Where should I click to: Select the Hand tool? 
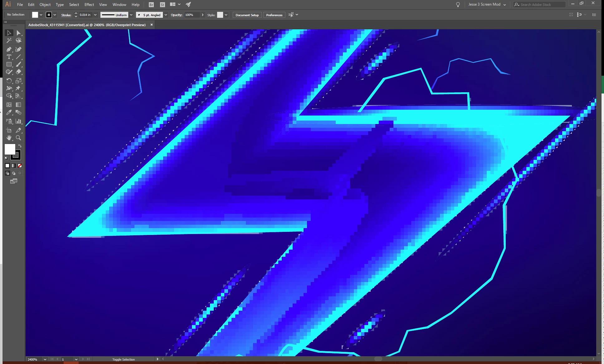pos(9,138)
